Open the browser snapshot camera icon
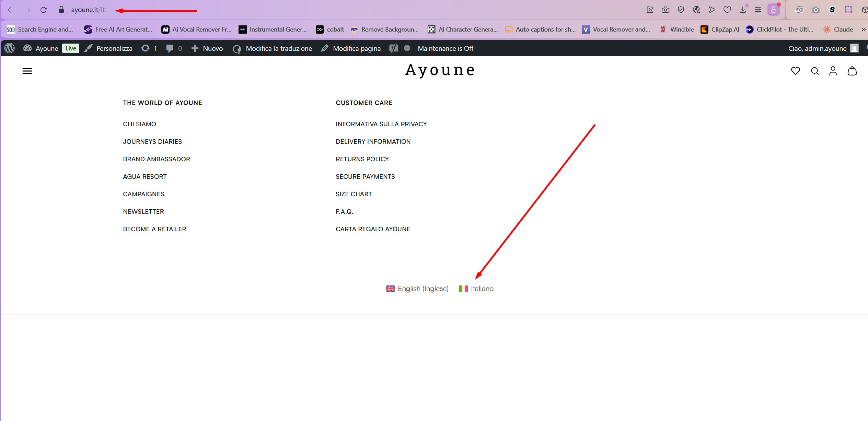The height and width of the screenshot is (421, 868). click(x=666, y=10)
